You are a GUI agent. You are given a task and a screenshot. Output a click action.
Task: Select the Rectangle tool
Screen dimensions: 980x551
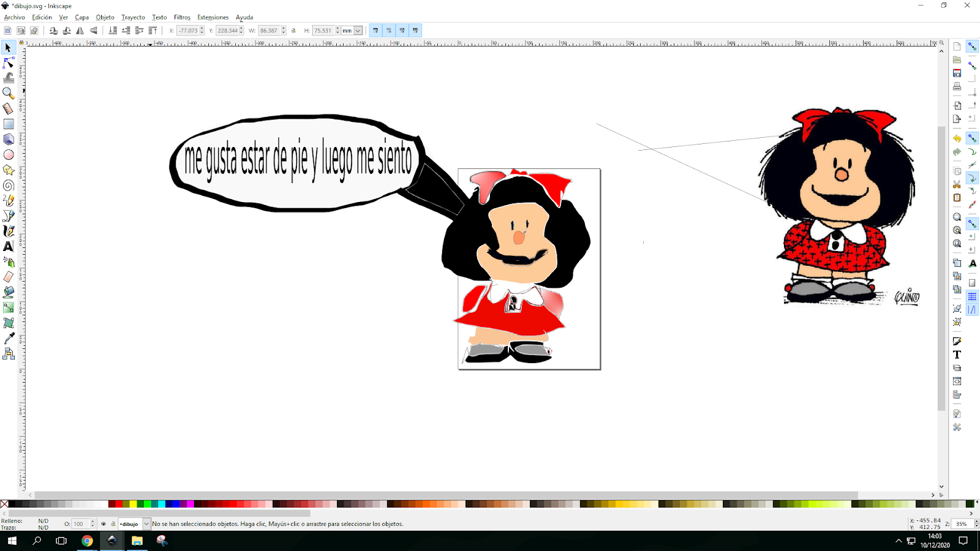point(9,124)
